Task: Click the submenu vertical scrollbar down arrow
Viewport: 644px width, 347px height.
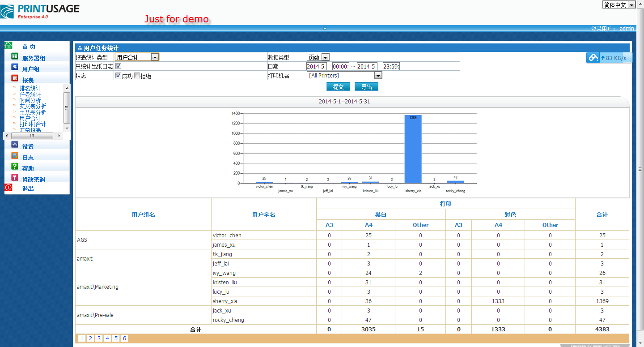Action: [67, 129]
